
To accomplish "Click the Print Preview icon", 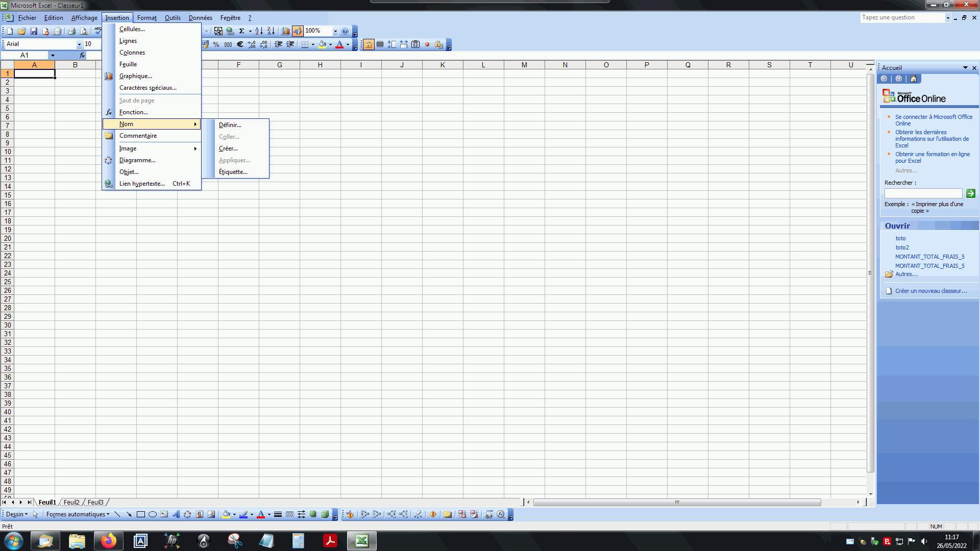I will (x=84, y=31).
